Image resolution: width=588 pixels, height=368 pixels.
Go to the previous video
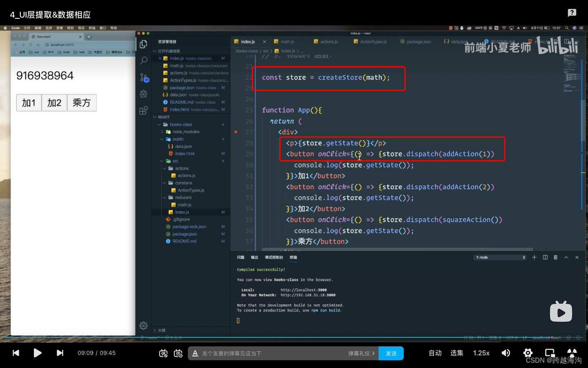coord(16,353)
